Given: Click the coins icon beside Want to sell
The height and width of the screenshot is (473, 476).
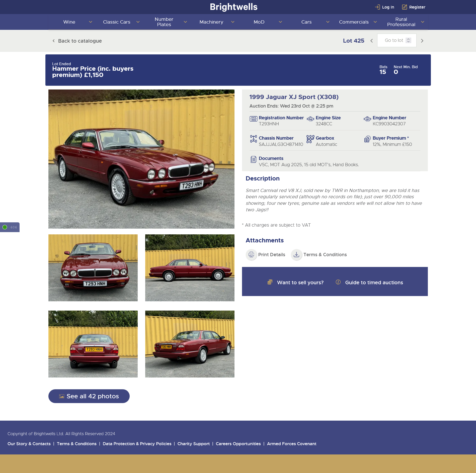Looking at the screenshot, I should point(270,282).
